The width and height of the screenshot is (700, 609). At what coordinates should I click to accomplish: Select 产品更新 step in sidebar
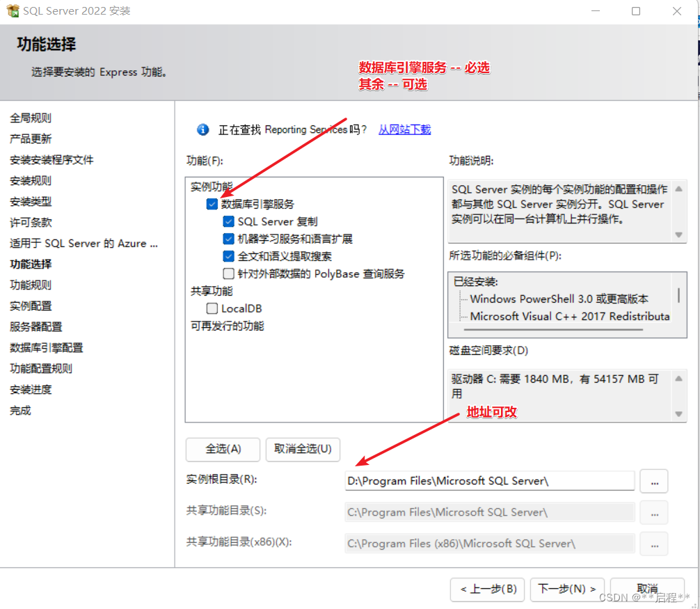[31, 139]
